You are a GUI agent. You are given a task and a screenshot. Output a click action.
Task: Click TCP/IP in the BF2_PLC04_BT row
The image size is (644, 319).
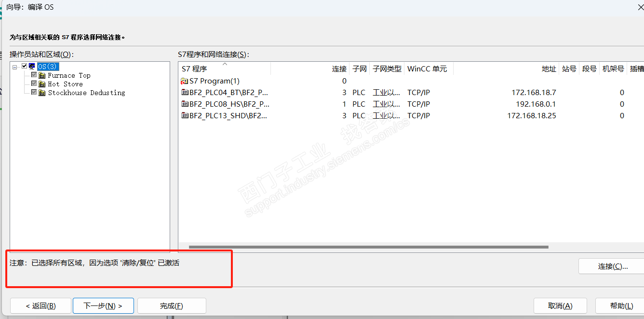tap(418, 92)
